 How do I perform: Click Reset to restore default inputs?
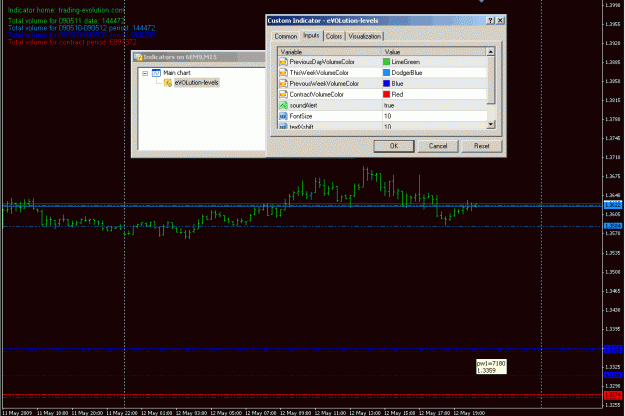(482, 146)
